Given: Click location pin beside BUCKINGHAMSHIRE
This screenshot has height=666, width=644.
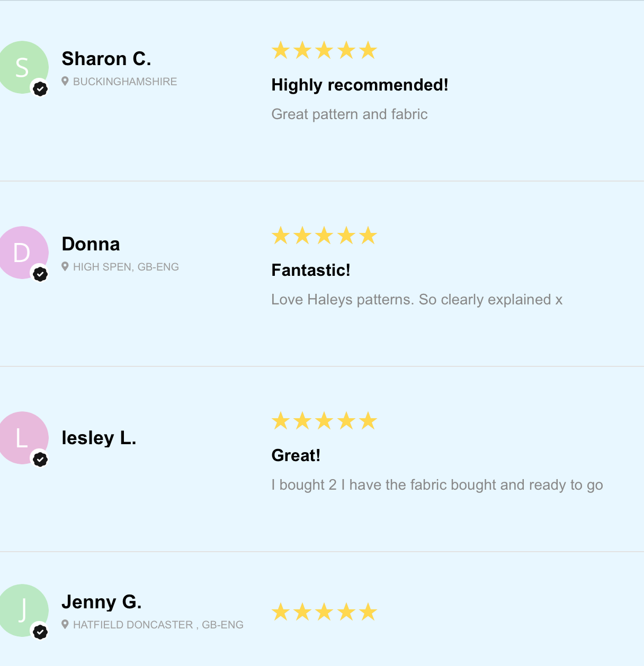Looking at the screenshot, I should (x=65, y=82).
